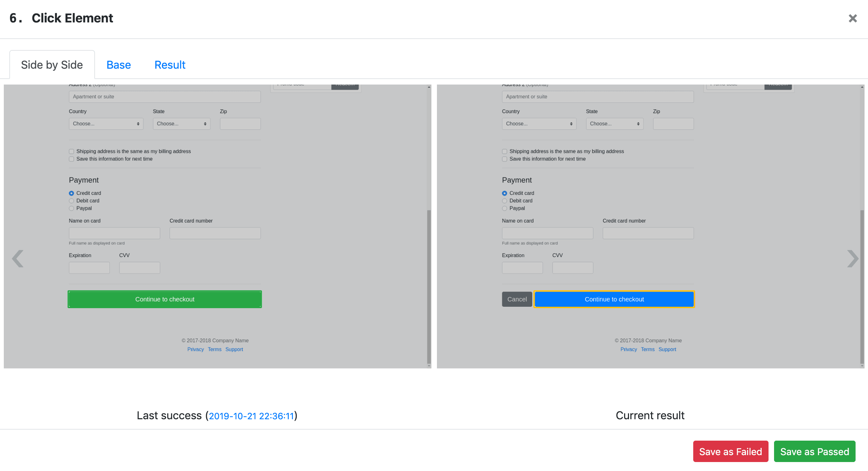Switch to the Base tab
This screenshot has width=868, height=471.
click(x=118, y=65)
